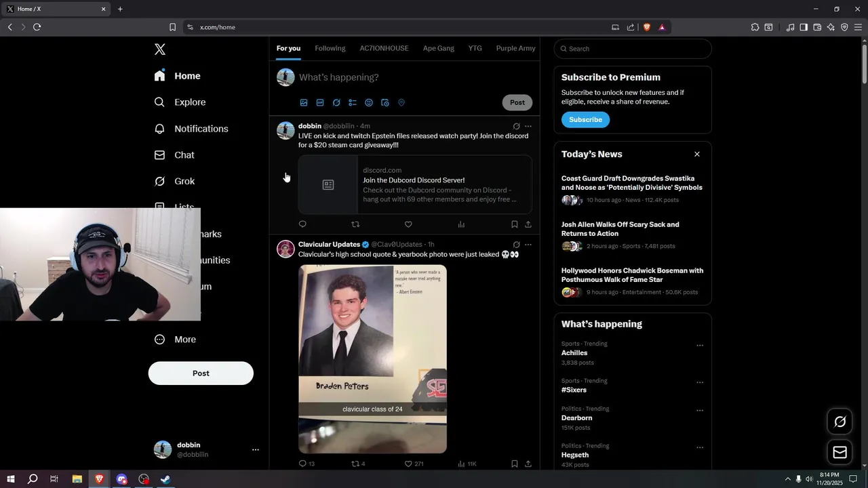Open the Josh Allen news story
This screenshot has width=868, height=488.
(632, 235)
